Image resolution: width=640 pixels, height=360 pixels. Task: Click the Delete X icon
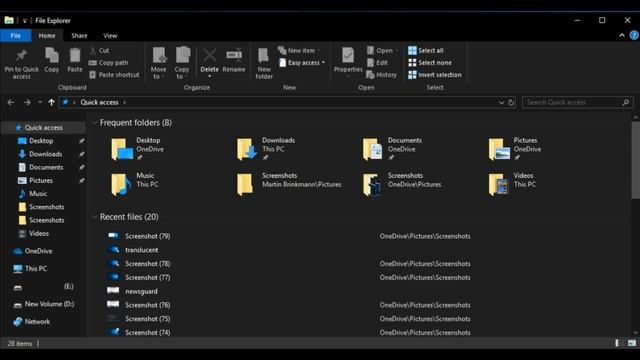click(209, 56)
